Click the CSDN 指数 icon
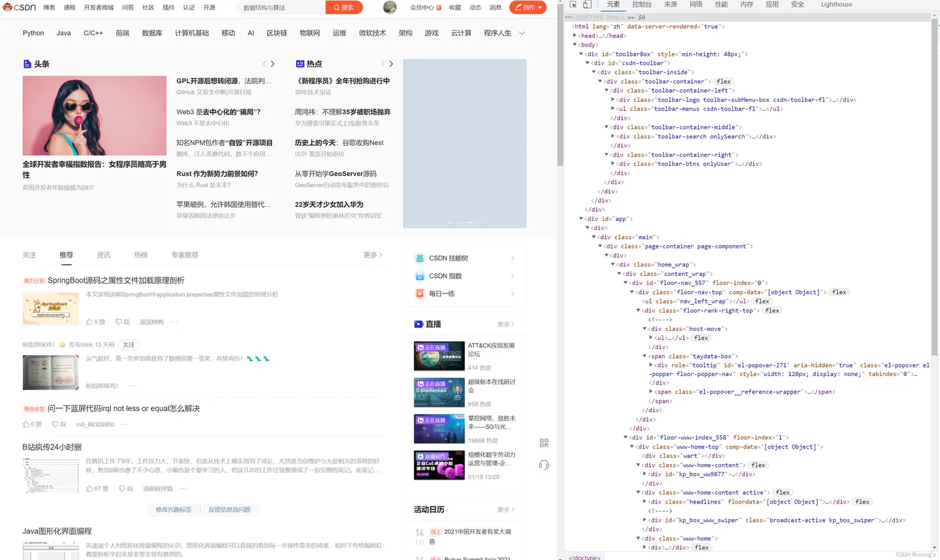Screen dimensions: 940x560 420,276
